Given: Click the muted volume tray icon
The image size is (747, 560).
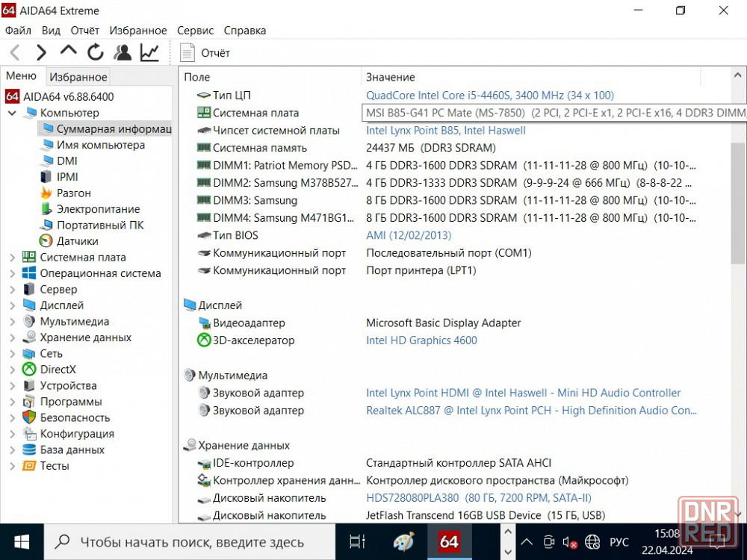Looking at the screenshot, I should tap(570, 542).
